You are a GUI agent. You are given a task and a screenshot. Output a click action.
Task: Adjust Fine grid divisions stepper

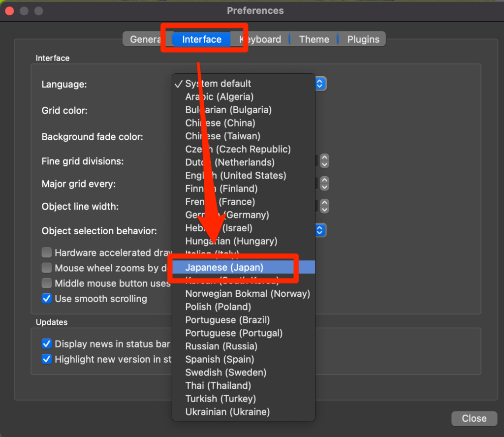tap(325, 161)
